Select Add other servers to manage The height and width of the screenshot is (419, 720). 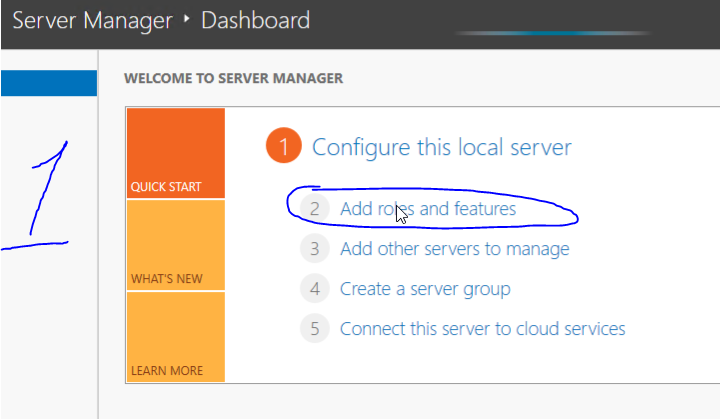coord(454,249)
